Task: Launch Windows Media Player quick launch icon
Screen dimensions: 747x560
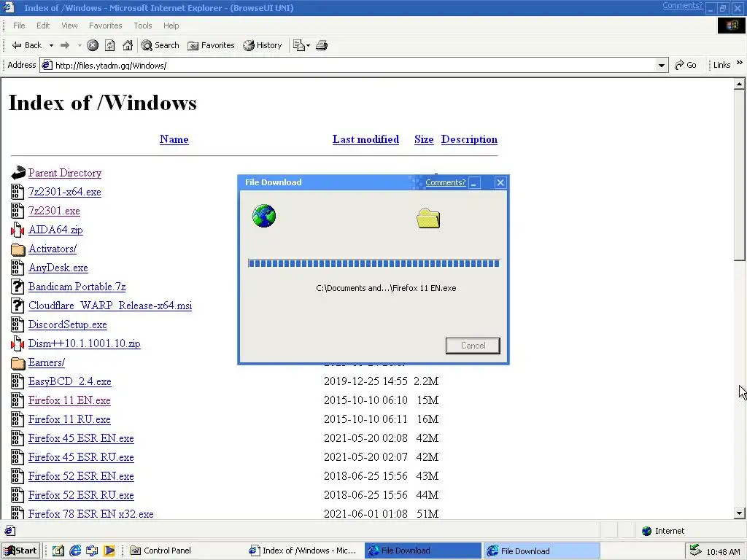Action: (x=109, y=551)
